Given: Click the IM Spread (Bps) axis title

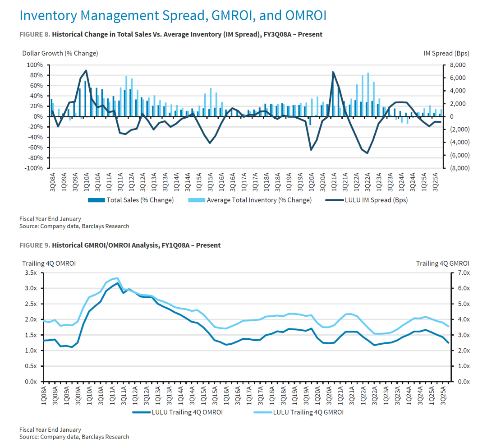Looking at the screenshot, I should 446,53.
